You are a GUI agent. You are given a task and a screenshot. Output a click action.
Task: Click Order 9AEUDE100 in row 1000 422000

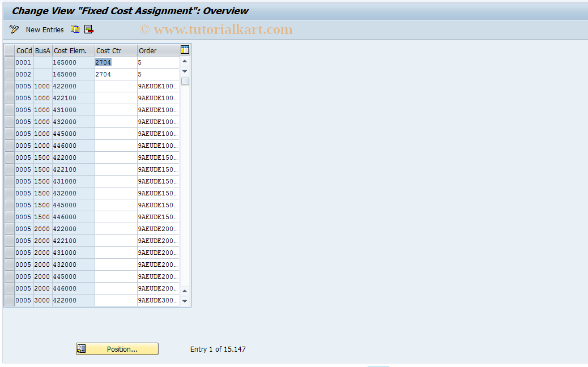158,86
